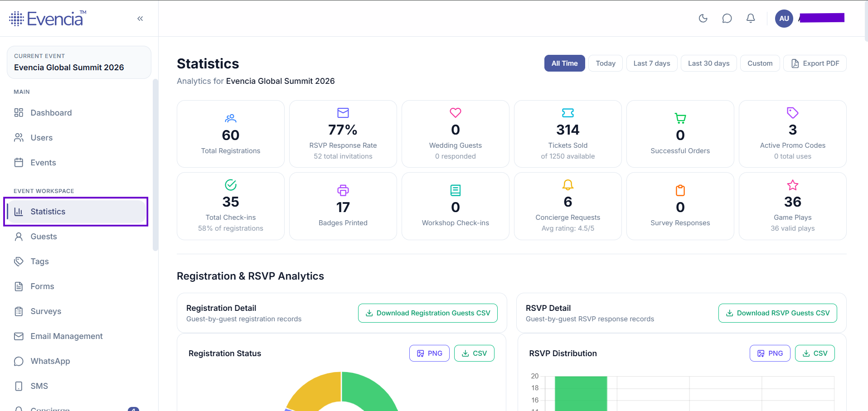The image size is (868, 411).
Task: Click the Badges Printed printer icon
Action: 343,190
